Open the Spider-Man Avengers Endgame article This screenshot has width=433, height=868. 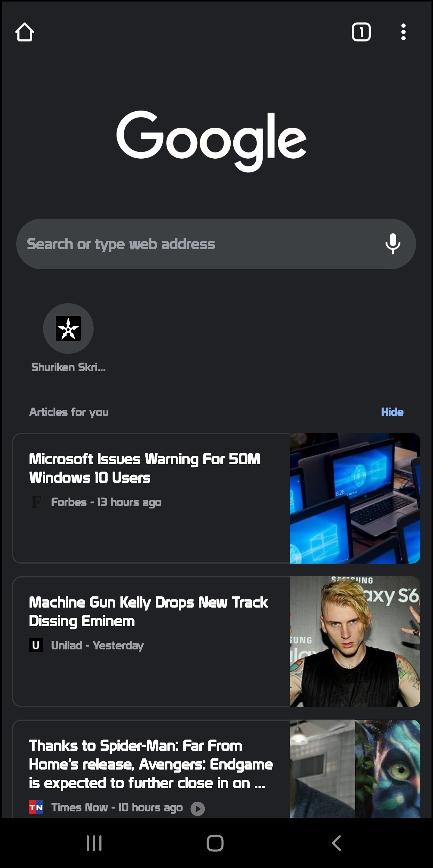(x=151, y=764)
